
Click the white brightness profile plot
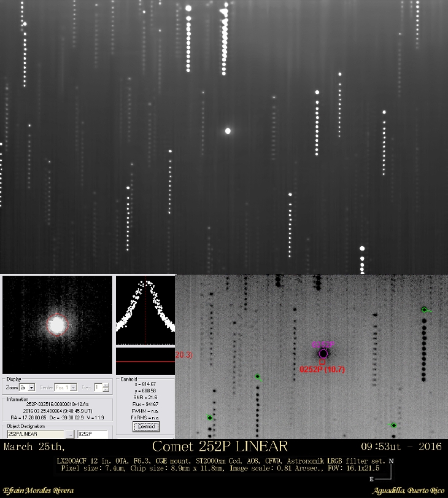pos(145,311)
